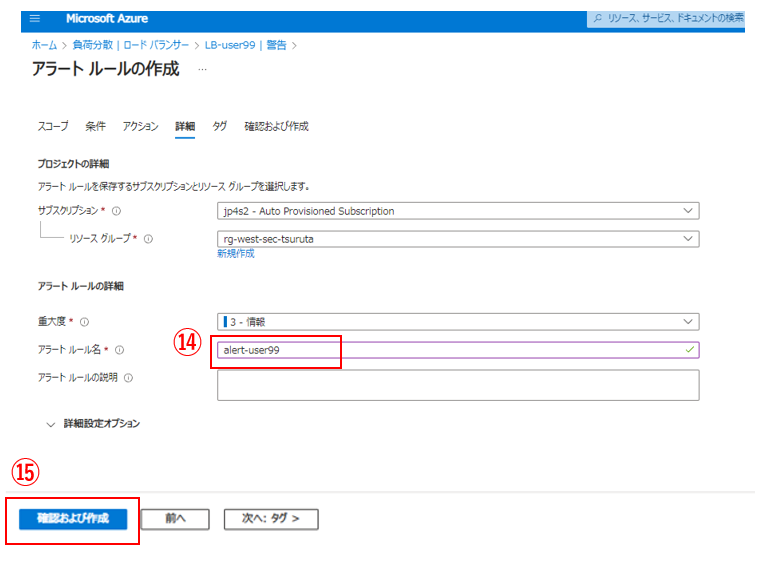Click the search magnifier icon

597,19
